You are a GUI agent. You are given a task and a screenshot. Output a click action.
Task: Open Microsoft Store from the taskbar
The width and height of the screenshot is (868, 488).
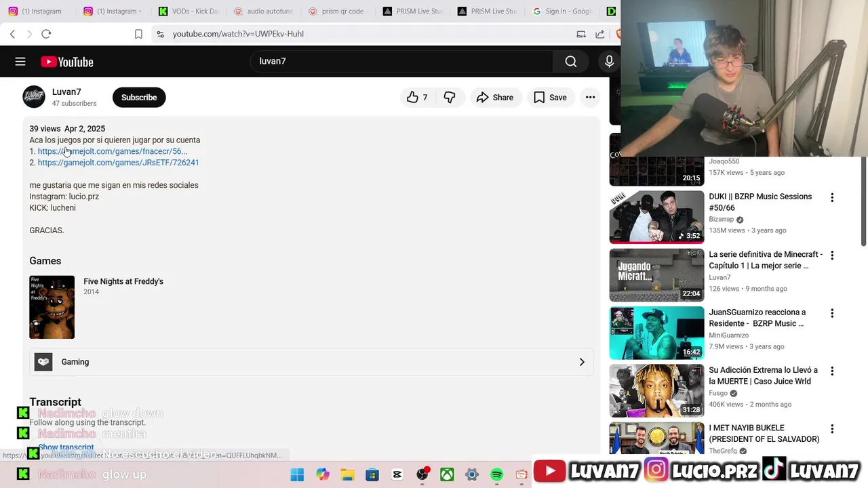372,474
